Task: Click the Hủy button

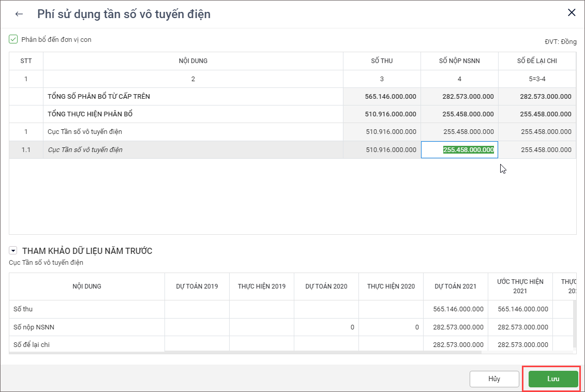Action: pyautogui.click(x=494, y=379)
